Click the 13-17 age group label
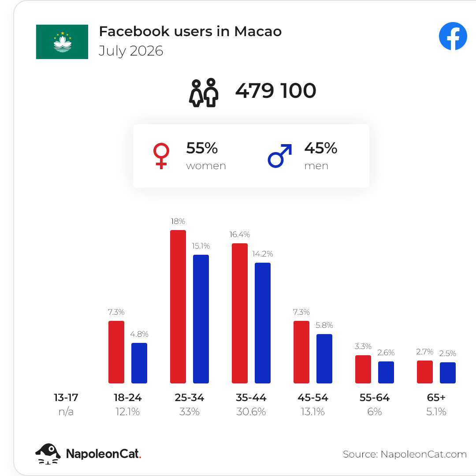 tap(66, 398)
